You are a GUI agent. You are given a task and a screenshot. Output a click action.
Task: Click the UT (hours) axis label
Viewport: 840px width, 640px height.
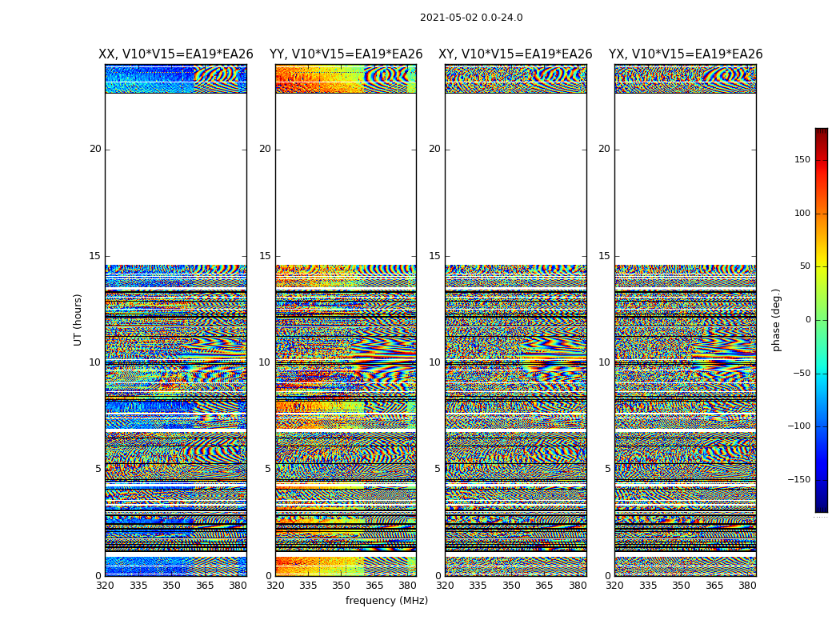78,319
